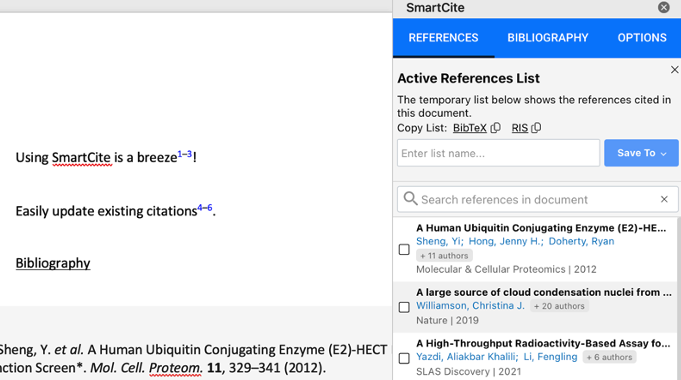This screenshot has height=380, width=681.
Task: Click citation superscript 1–3 in document
Action: tap(185, 154)
